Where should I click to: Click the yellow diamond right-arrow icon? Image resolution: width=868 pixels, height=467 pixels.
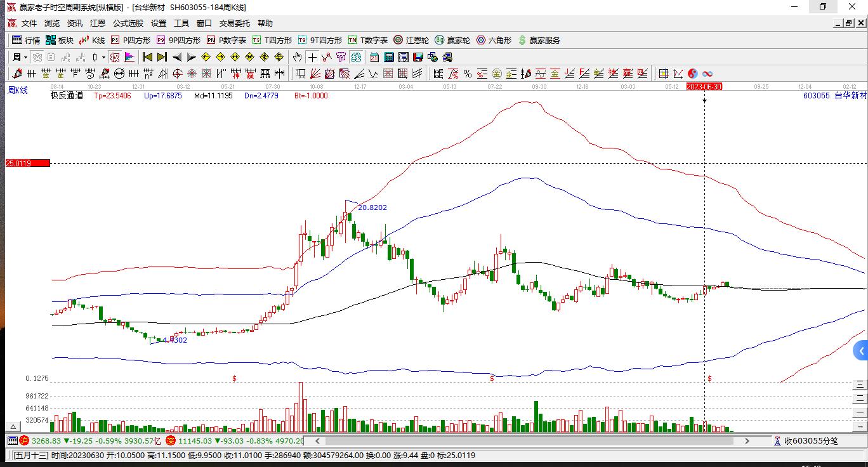click(x=220, y=57)
